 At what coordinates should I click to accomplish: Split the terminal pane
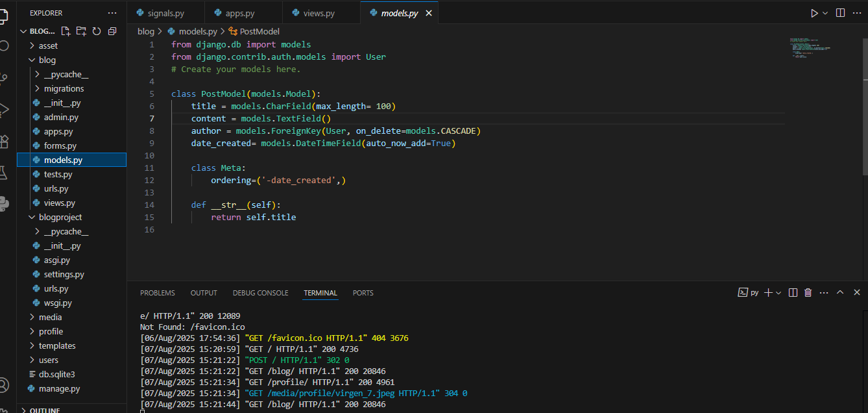pyautogui.click(x=793, y=293)
